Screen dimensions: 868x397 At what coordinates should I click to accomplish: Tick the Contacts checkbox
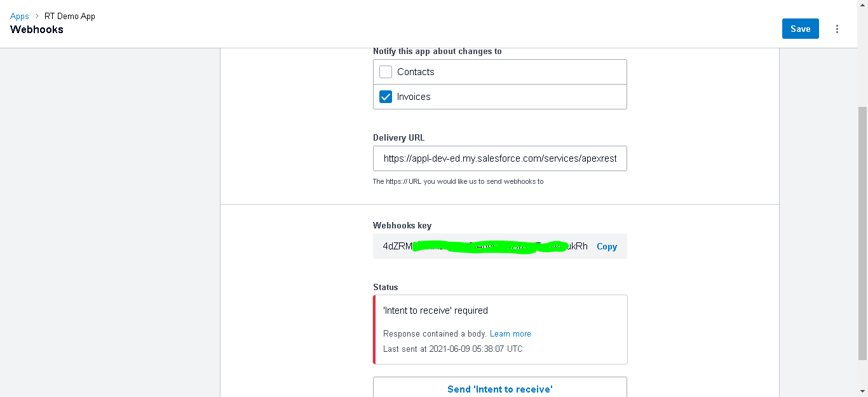click(386, 72)
